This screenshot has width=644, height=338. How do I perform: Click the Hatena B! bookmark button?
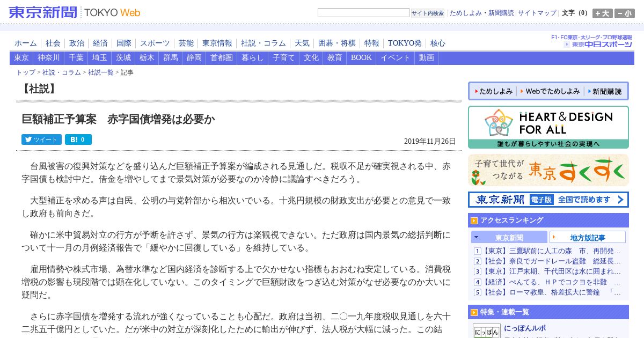(x=78, y=139)
